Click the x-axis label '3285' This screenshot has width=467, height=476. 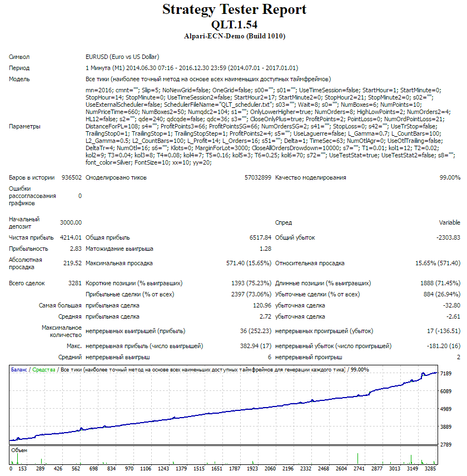coord(430,469)
